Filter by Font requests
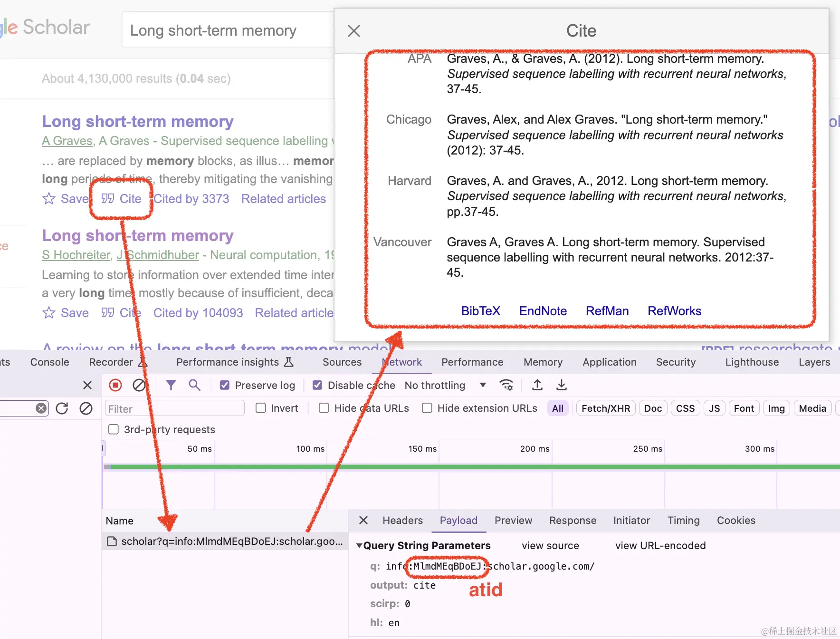This screenshot has width=840, height=639. point(744,408)
